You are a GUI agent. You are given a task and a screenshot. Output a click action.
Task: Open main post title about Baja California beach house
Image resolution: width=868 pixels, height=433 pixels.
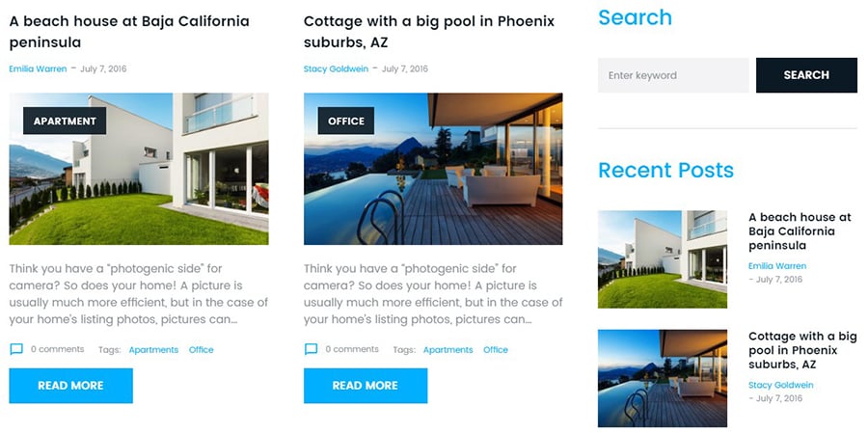point(129,31)
